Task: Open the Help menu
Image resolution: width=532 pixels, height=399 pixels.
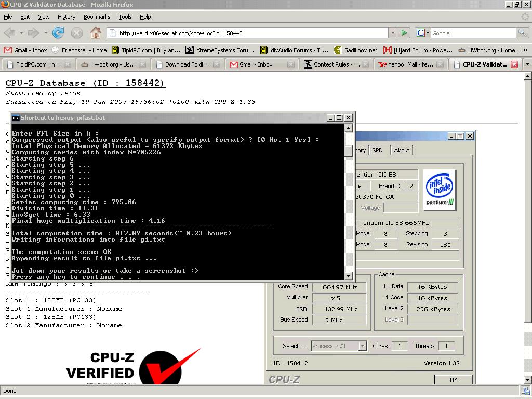Action: 145,17
